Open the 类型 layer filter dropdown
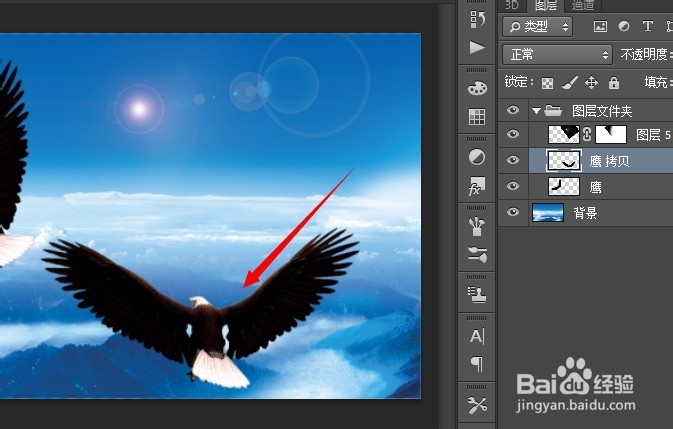 coord(537,27)
